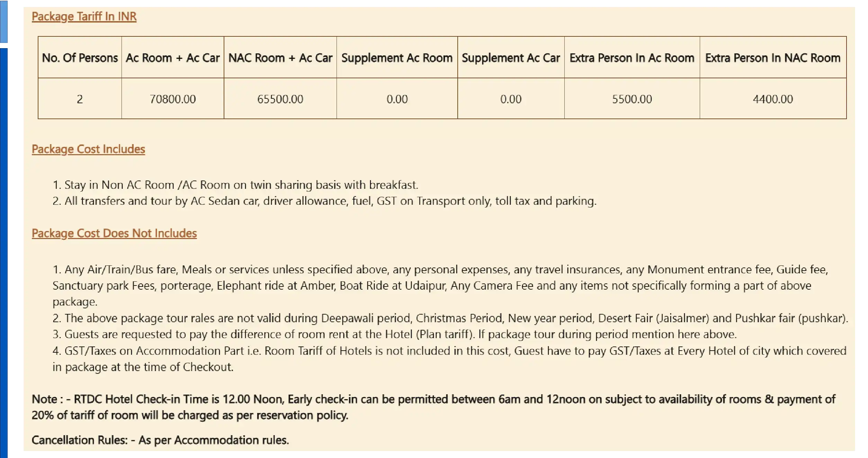Select the No. Of Persons column header
The image size is (868, 458).
[x=80, y=58]
